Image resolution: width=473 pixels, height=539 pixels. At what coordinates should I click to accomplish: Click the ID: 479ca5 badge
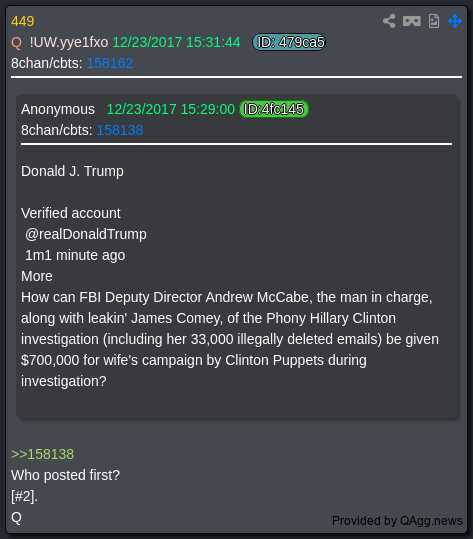pyautogui.click(x=290, y=42)
